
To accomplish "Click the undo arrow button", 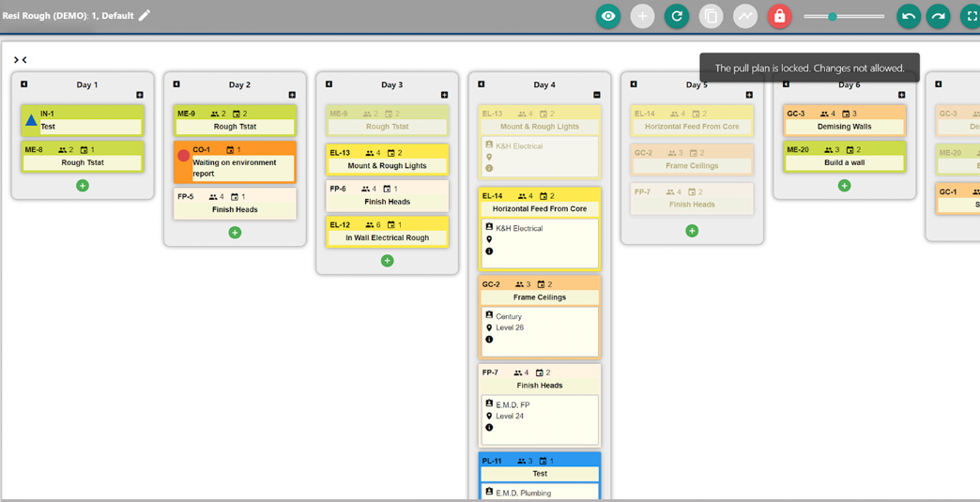I will [908, 16].
